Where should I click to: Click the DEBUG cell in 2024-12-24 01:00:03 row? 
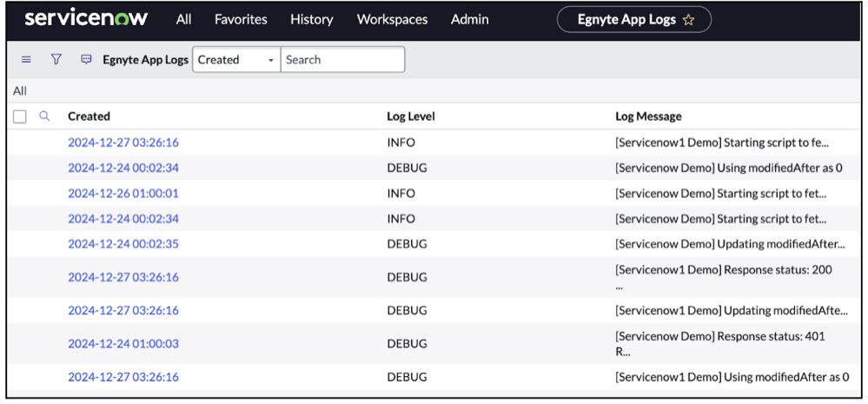point(407,344)
